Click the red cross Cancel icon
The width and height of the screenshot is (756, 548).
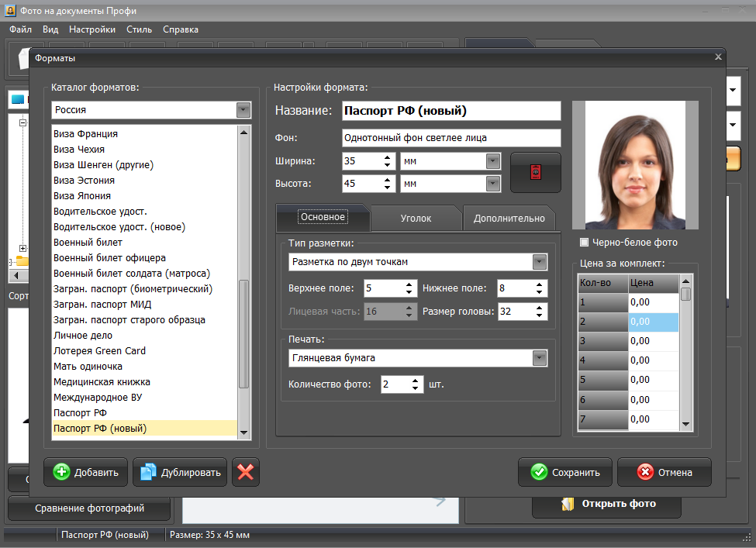point(645,472)
